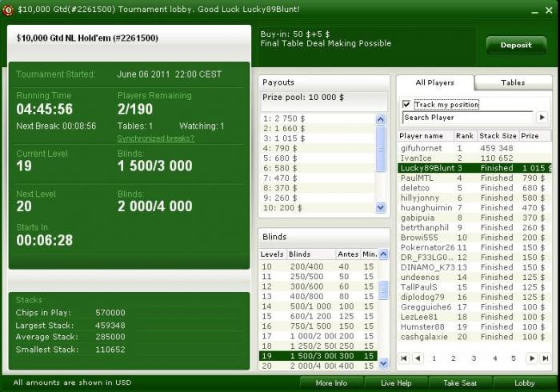This screenshot has width=560, height=392.
Task: Click the Levels column header in Blinds
Action: 272,254
